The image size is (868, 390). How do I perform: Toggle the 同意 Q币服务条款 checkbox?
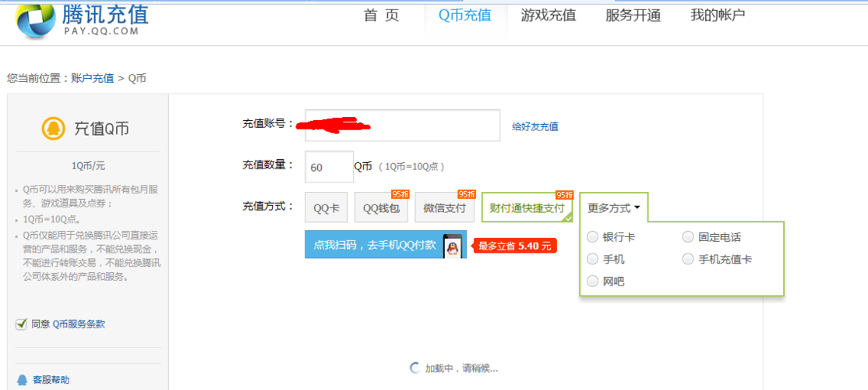[21, 324]
